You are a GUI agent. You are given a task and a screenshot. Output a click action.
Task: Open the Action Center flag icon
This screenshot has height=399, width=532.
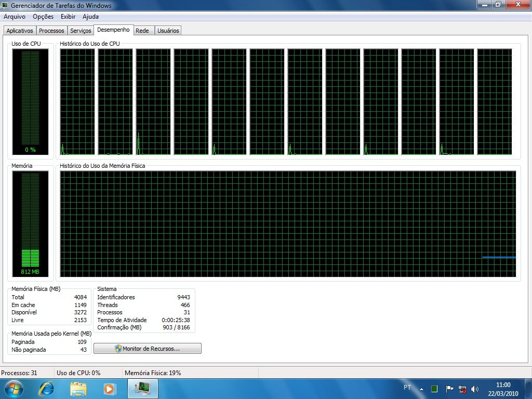[x=449, y=389]
